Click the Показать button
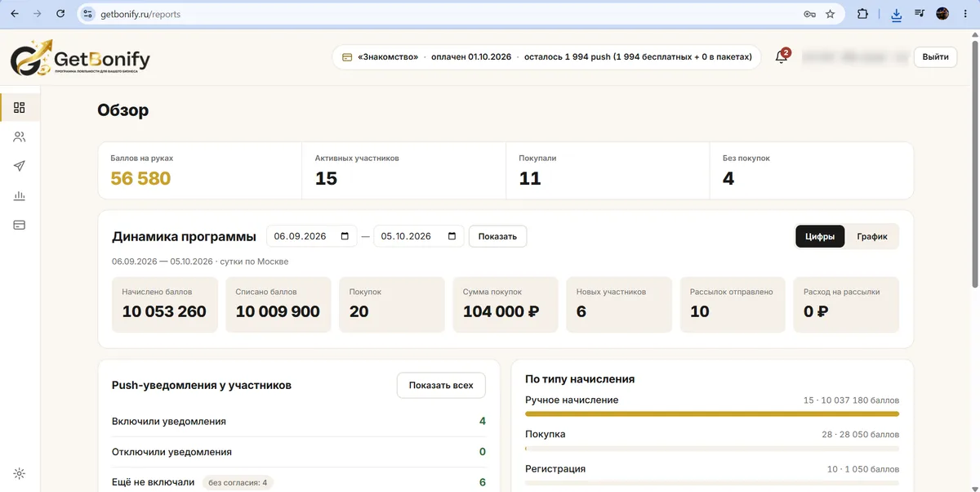980x492 pixels. click(x=497, y=236)
